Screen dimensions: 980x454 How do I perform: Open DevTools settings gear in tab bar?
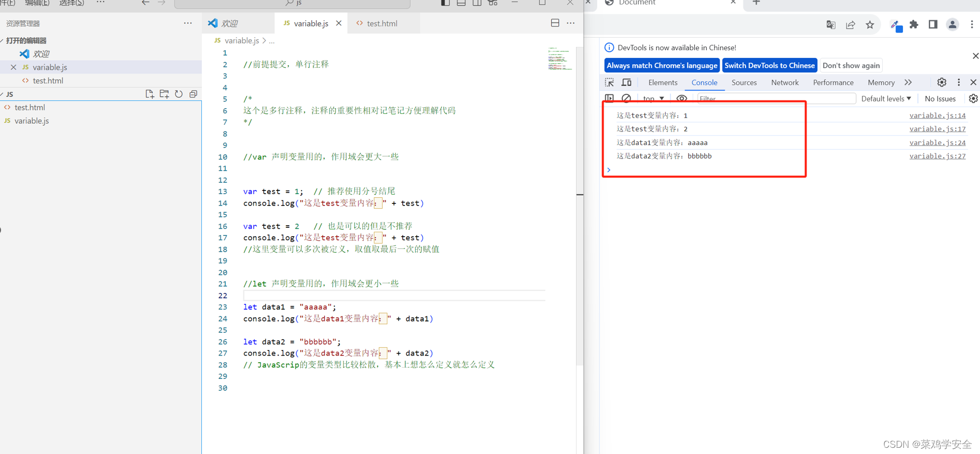click(x=942, y=82)
